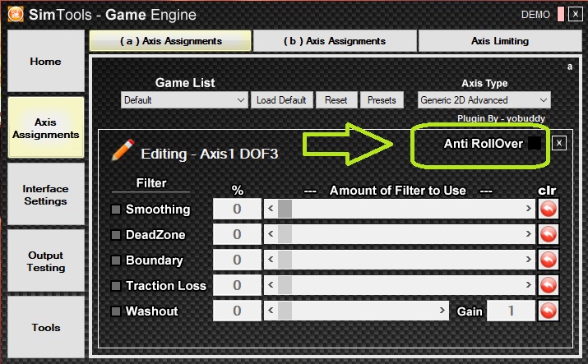Screen dimensions: 588x364
Task: Click the Gain value input field
Action: (511, 311)
